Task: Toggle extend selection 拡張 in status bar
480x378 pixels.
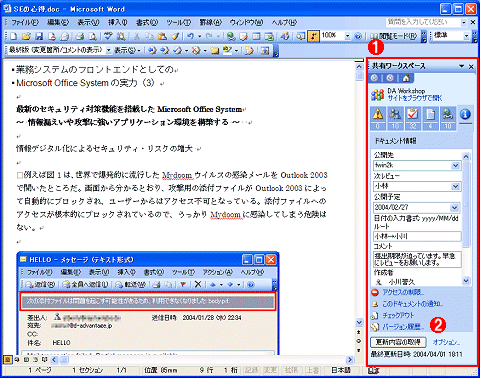Action: pos(290,370)
